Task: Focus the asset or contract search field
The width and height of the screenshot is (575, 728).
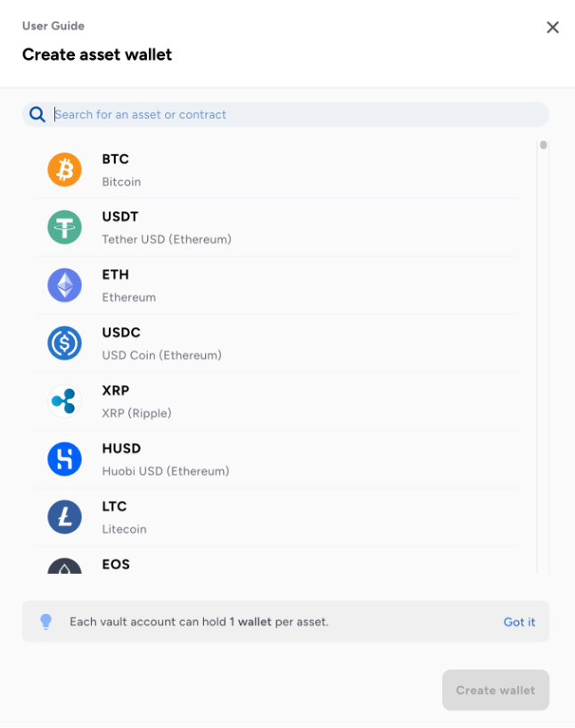Action: click(x=294, y=114)
